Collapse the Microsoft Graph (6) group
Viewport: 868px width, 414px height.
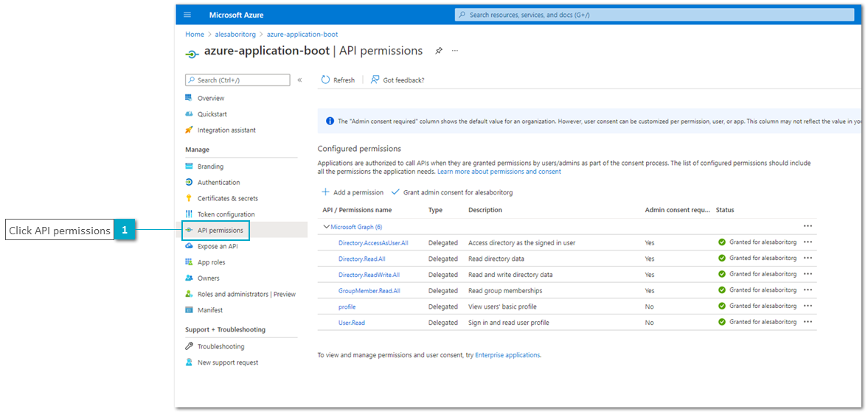point(326,227)
